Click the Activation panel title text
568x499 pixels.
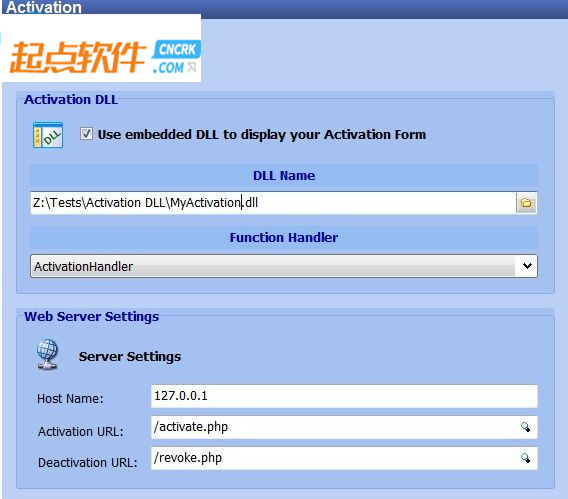(x=44, y=7)
